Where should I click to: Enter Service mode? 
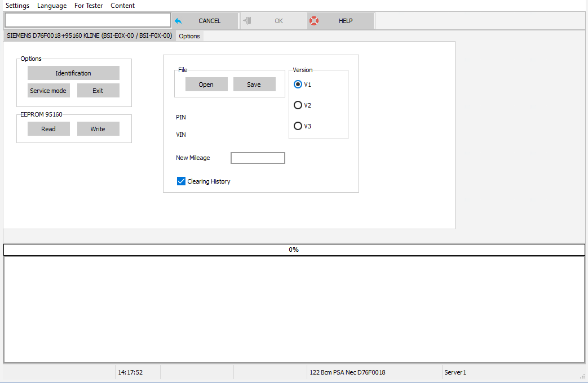(48, 91)
